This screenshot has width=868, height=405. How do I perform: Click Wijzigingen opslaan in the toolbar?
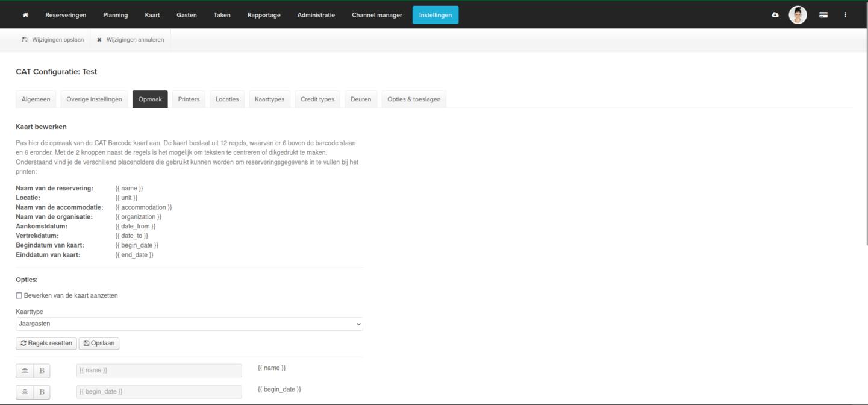53,40
